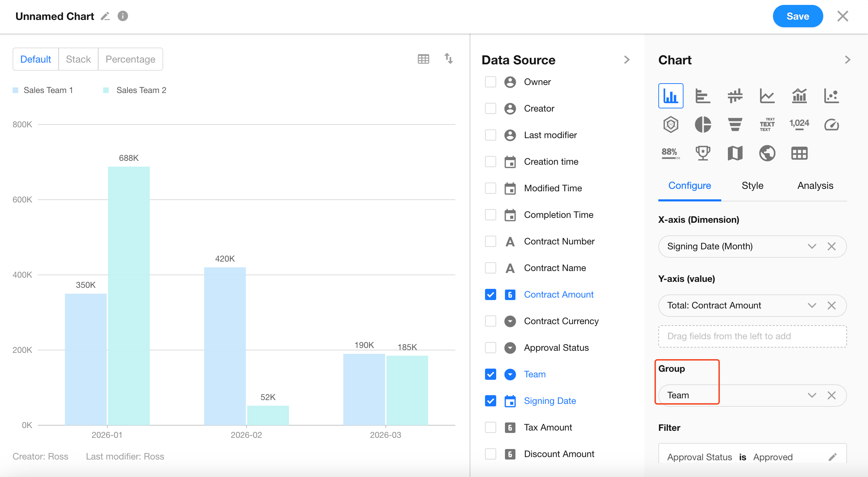Uncheck the Contract Amount field
Image resolution: width=868 pixels, height=477 pixels.
coord(490,294)
